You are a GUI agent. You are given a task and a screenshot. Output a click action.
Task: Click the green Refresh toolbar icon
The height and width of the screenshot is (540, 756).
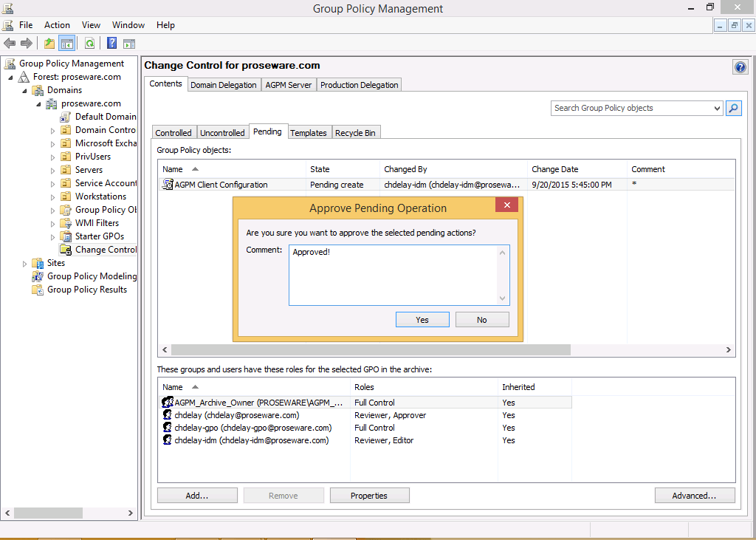pos(89,44)
